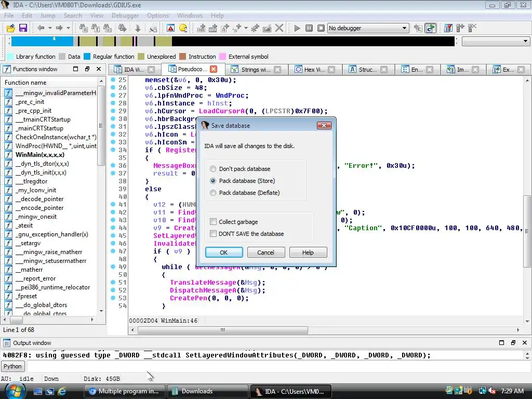The image size is (532, 399).
Task: Open the Debugger menu
Action: (125, 16)
